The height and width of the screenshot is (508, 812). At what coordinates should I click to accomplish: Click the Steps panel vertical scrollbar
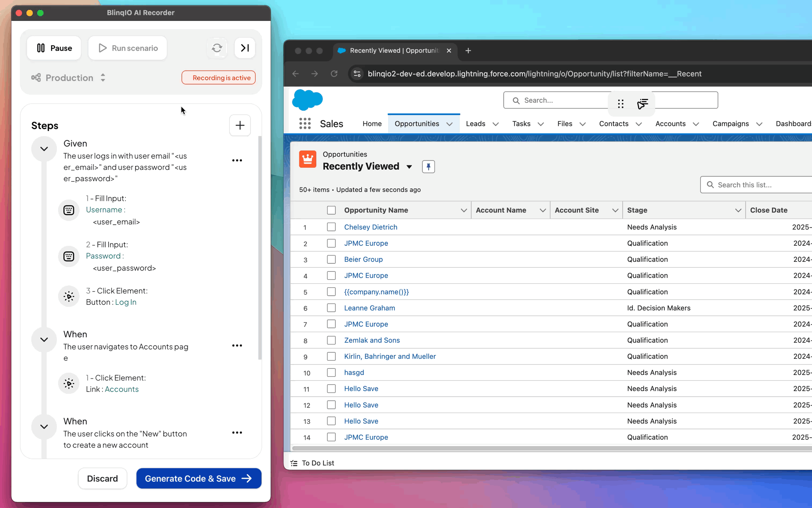click(x=260, y=248)
